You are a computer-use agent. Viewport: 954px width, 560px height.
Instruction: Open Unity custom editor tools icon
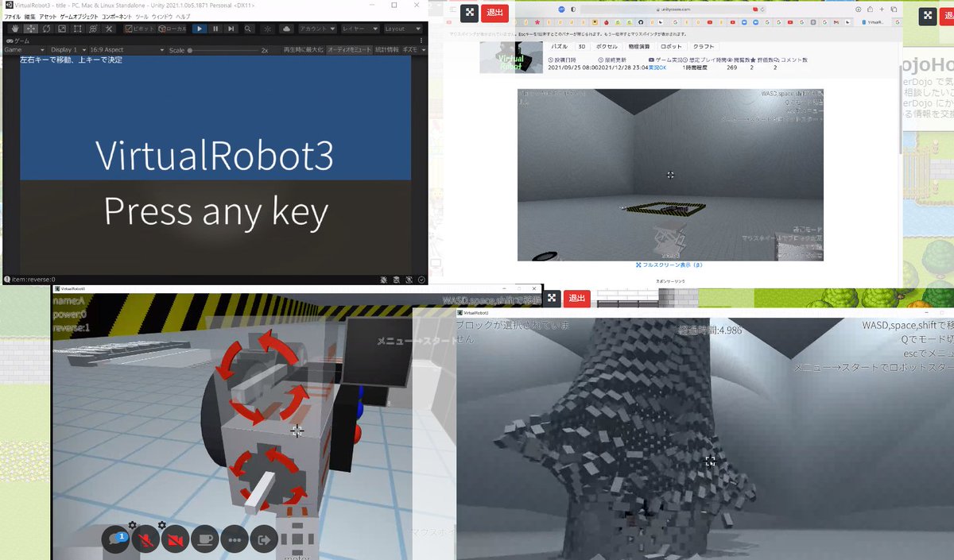coord(110,29)
